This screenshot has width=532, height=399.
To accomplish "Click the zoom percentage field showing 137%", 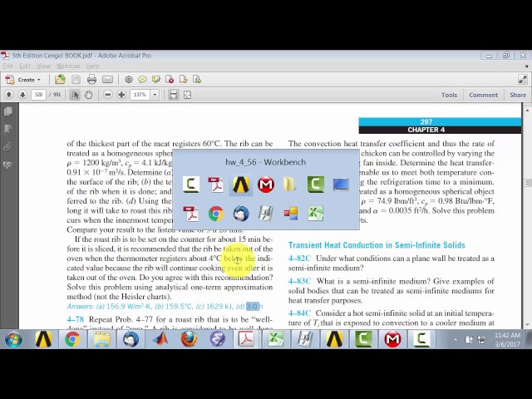I will [x=140, y=95].
